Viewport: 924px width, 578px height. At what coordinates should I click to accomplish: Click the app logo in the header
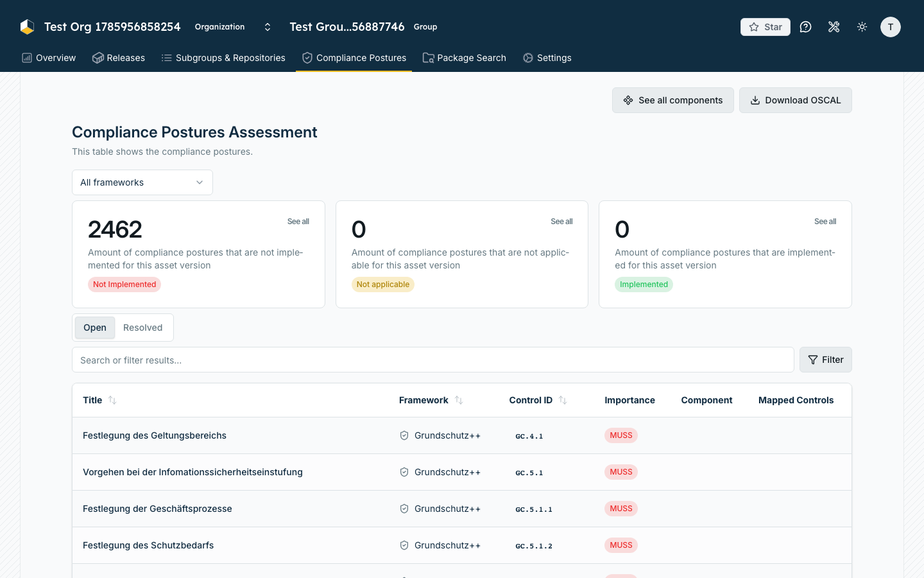click(27, 27)
